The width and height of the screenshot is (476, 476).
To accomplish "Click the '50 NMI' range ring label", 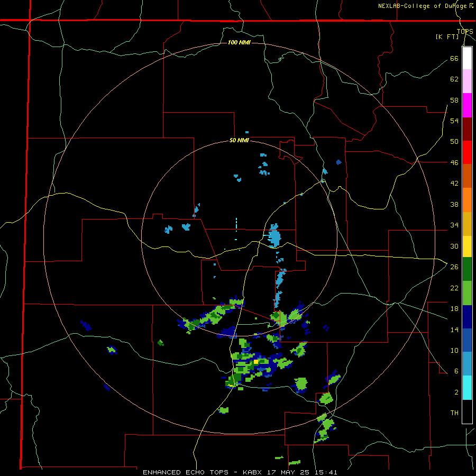I will [239, 140].
